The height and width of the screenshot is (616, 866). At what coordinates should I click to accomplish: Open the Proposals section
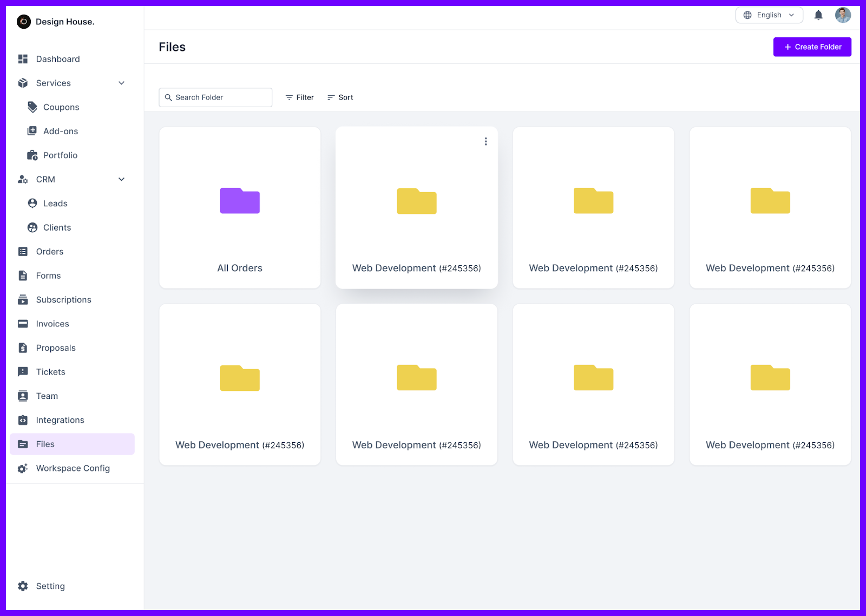[x=55, y=348]
